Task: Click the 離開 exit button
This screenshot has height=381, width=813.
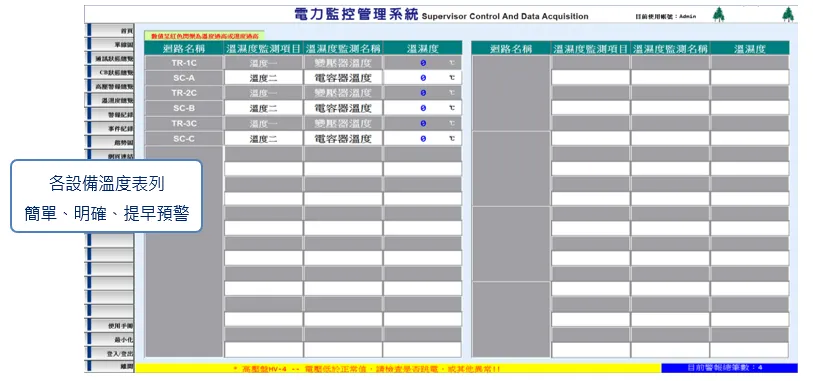Action: click(x=110, y=366)
